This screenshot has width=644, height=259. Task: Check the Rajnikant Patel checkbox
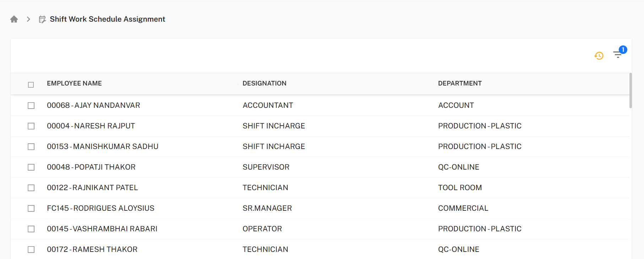click(x=31, y=188)
